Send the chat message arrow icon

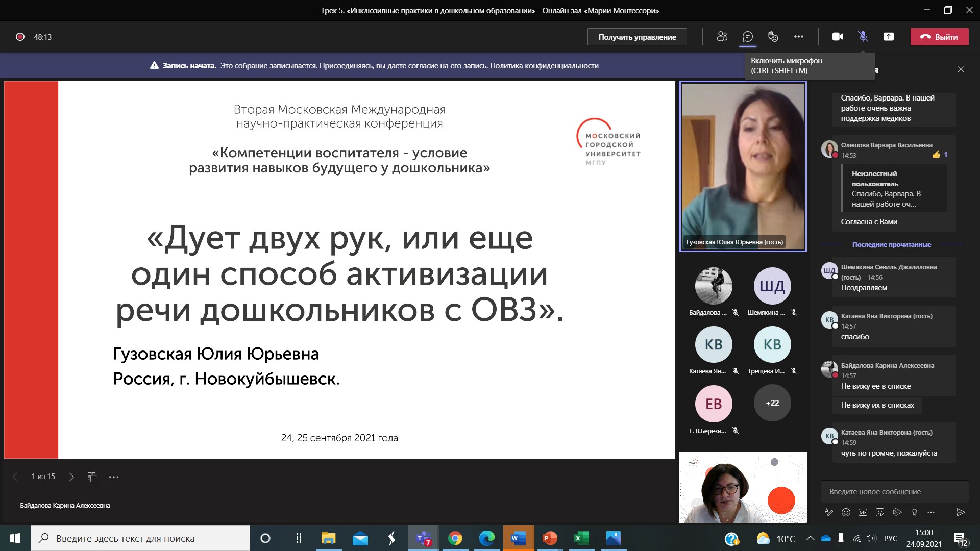(x=960, y=512)
